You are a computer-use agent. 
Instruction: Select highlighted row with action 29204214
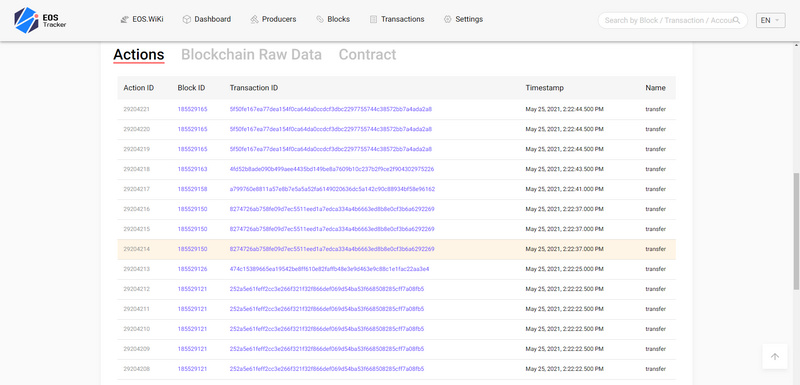(x=396, y=249)
